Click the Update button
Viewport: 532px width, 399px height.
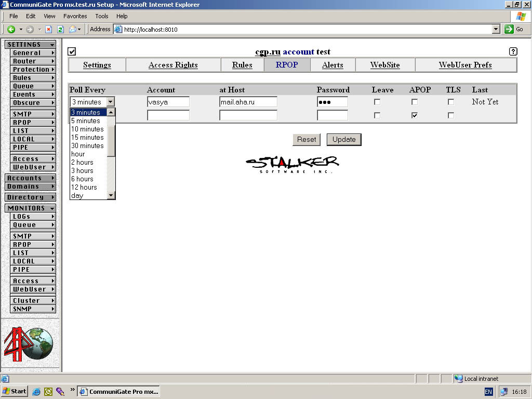tap(344, 139)
